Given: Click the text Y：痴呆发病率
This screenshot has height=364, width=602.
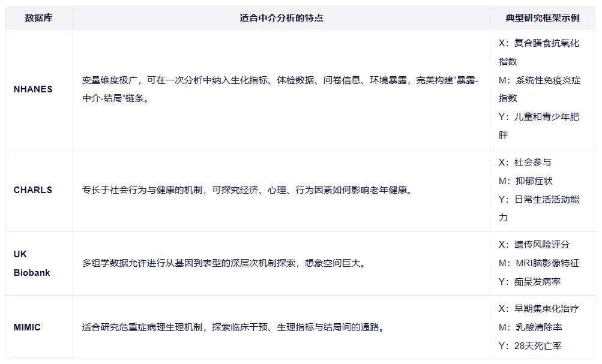Looking at the screenshot, I should [529, 282].
